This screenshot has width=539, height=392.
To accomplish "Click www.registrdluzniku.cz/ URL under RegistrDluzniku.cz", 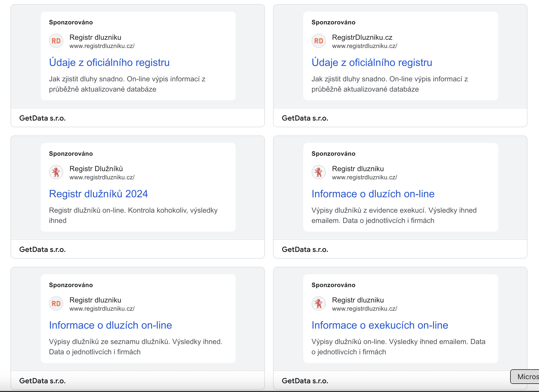I will (364, 46).
